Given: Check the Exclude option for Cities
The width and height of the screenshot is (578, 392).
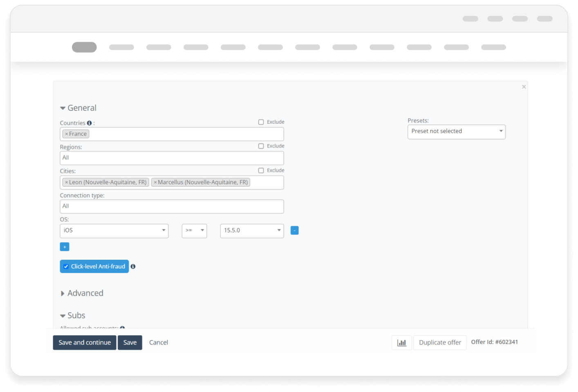Looking at the screenshot, I should pyautogui.click(x=261, y=171).
